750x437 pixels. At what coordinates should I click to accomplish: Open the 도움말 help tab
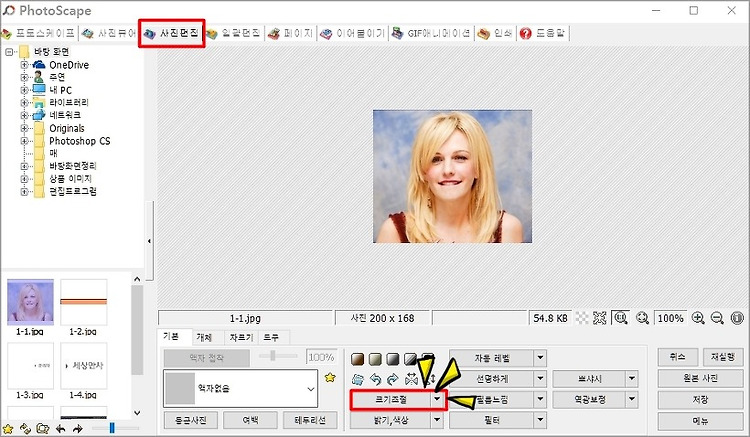[x=542, y=33]
